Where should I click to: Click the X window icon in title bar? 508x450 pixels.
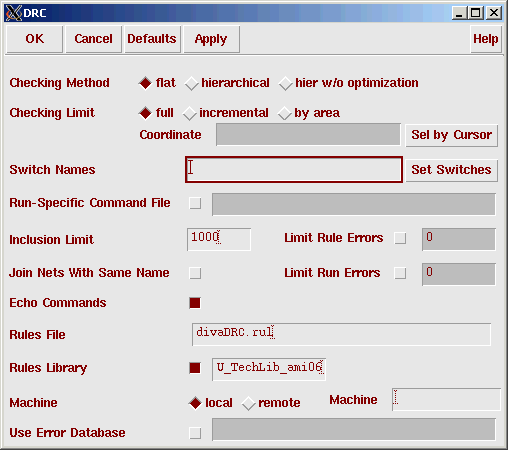[x=14, y=13]
